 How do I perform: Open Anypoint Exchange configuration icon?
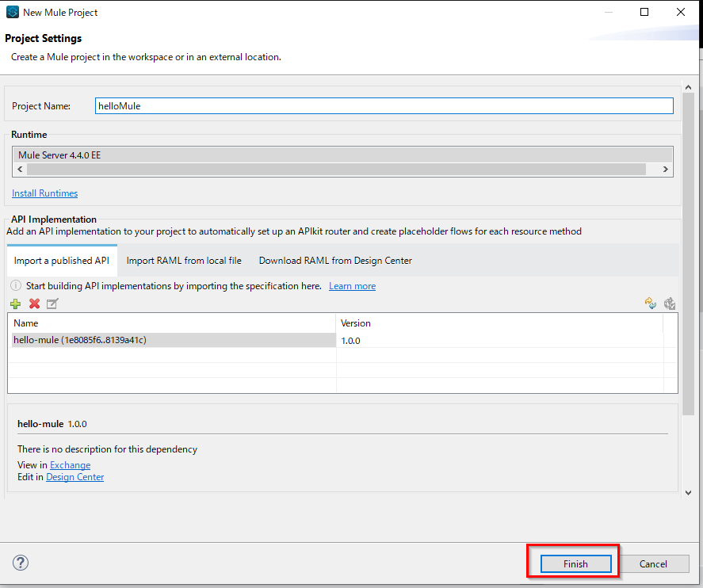[x=670, y=304]
